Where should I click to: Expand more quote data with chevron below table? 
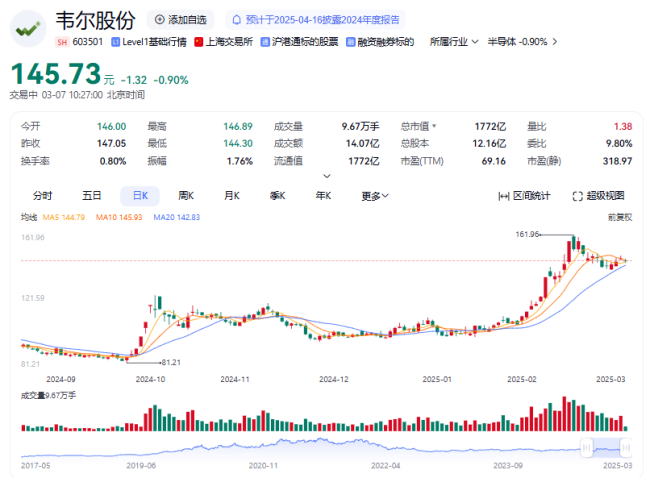click(x=327, y=176)
